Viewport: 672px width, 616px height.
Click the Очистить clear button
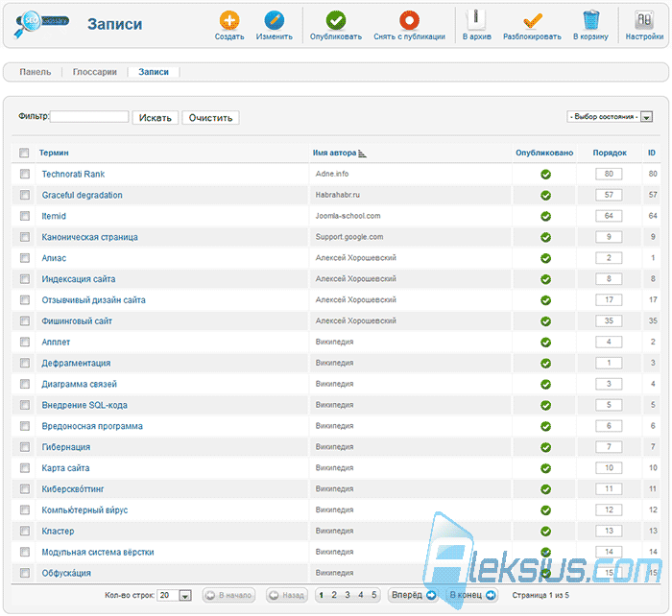(210, 118)
